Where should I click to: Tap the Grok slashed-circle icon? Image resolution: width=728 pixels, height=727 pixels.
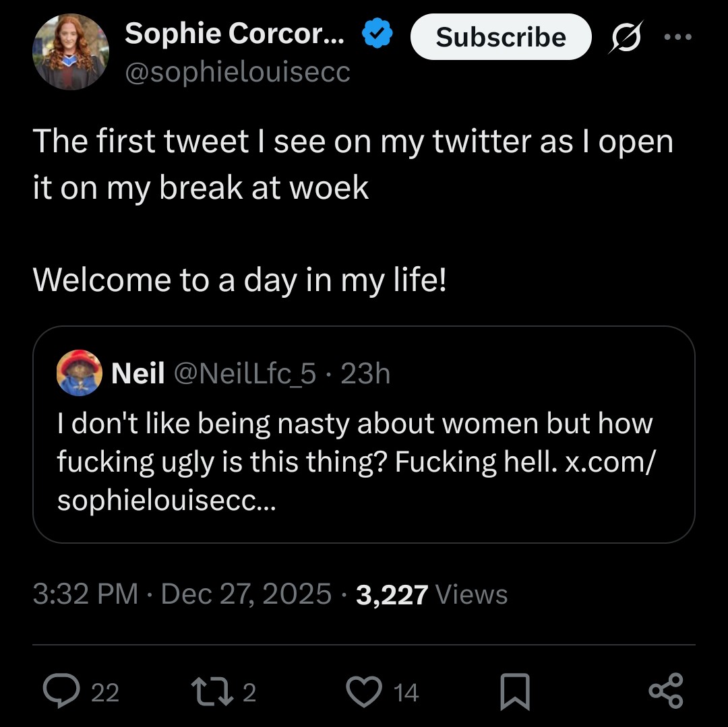click(624, 40)
